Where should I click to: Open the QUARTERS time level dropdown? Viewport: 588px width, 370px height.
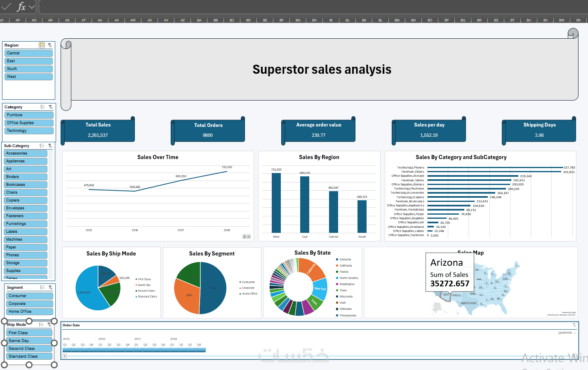(567, 333)
